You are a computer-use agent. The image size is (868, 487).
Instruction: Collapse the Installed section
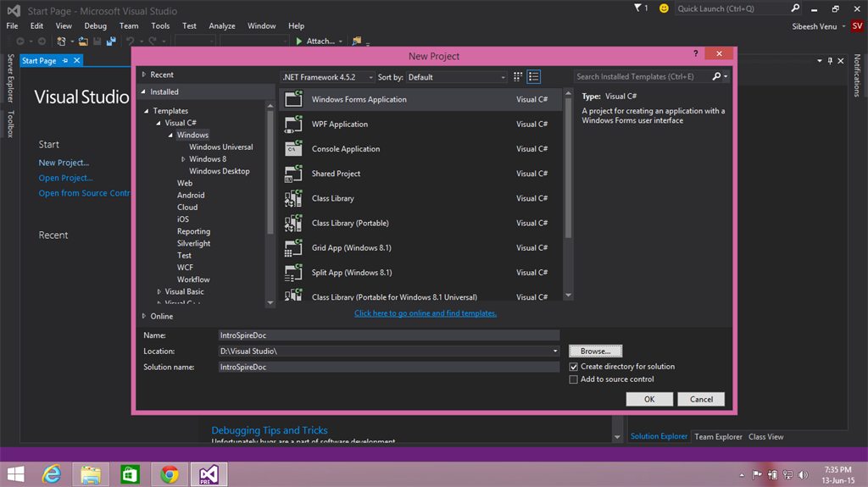point(144,91)
